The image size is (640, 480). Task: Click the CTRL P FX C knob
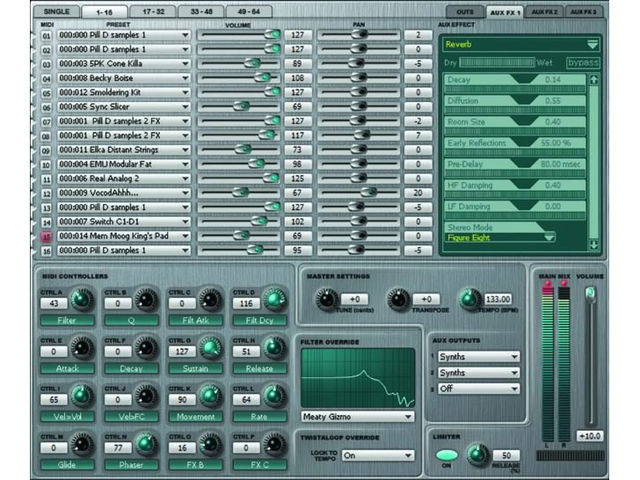274,444
